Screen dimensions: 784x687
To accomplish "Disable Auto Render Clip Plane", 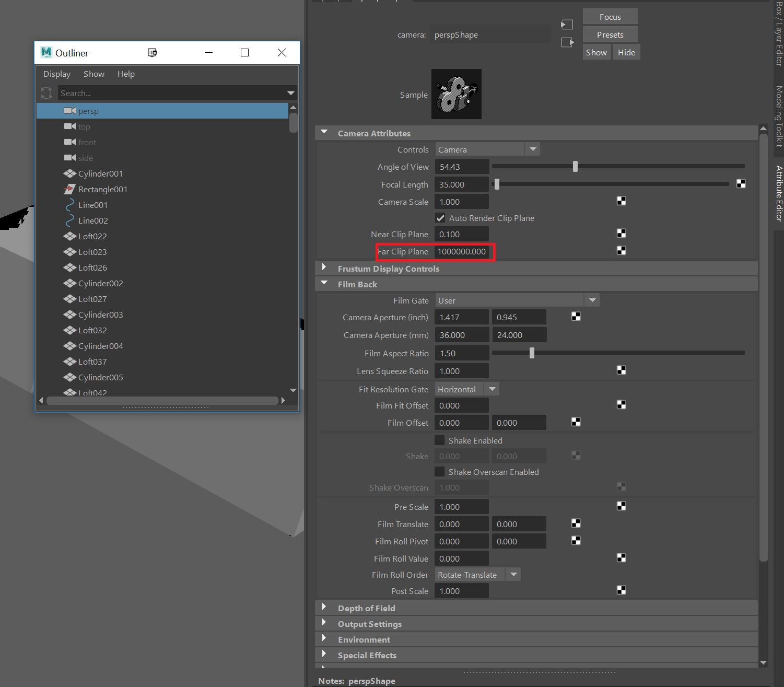I will click(x=440, y=218).
